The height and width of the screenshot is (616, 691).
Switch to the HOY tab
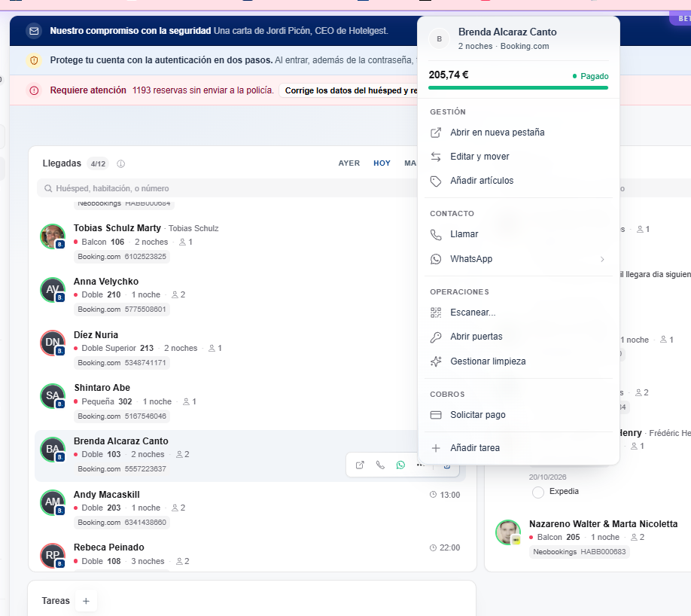[382, 163]
